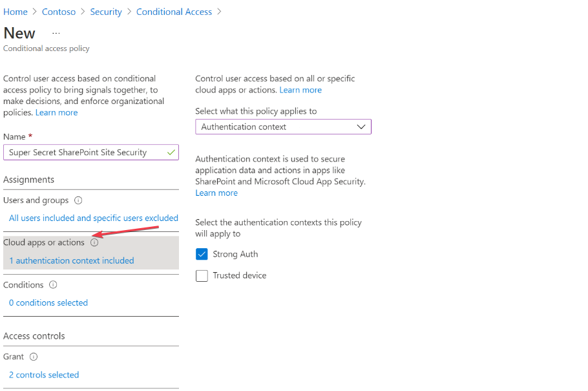Open Security breadcrumb link
The image size is (588, 391).
[x=106, y=12]
